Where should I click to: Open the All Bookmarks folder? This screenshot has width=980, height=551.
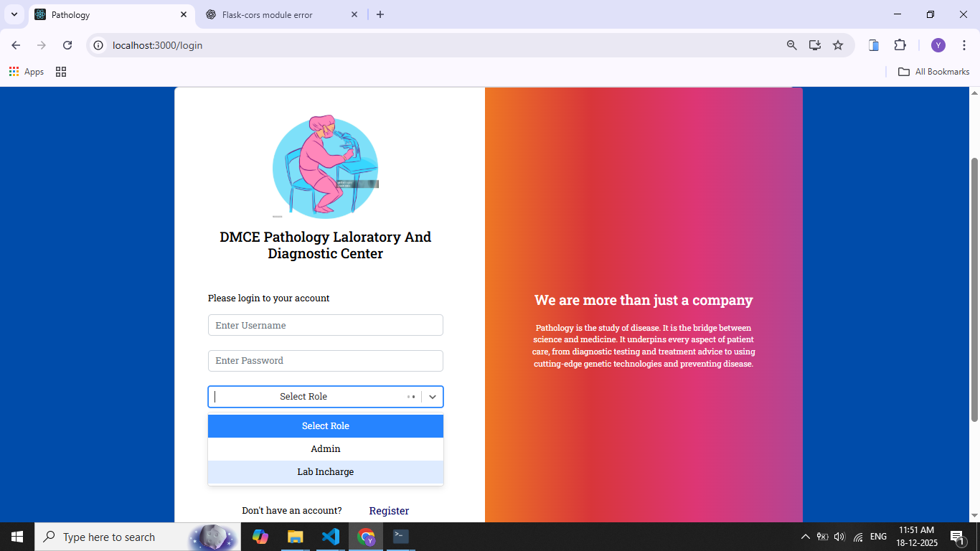[x=934, y=72]
